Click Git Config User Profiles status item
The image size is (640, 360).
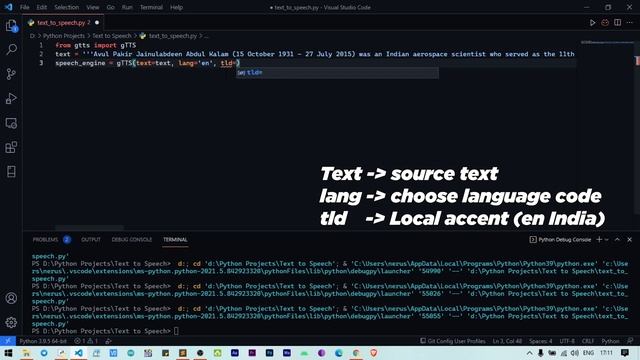[453, 341]
